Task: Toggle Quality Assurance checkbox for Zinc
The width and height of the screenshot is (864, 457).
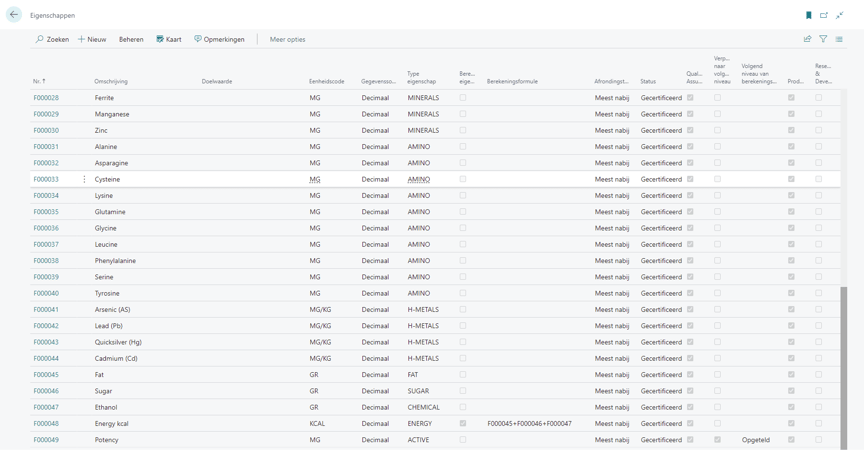Action: [690, 130]
